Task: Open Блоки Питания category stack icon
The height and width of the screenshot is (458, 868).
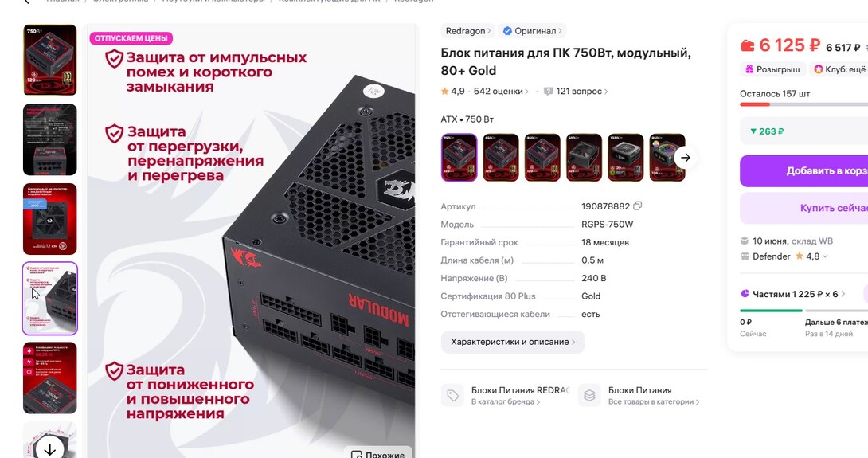Action: 589,395
